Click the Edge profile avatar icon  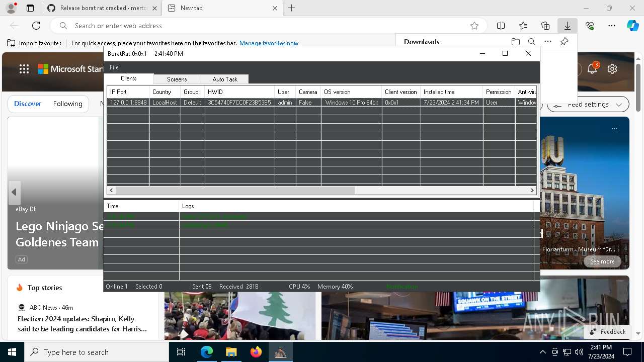click(x=11, y=8)
